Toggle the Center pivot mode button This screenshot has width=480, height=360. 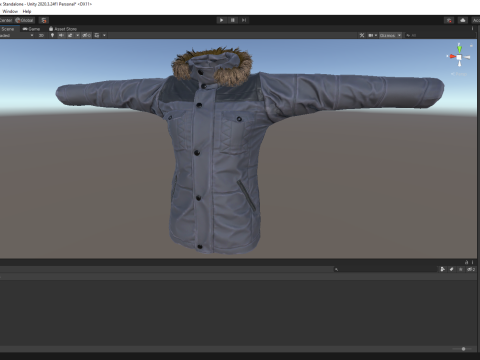pos(6,20)
